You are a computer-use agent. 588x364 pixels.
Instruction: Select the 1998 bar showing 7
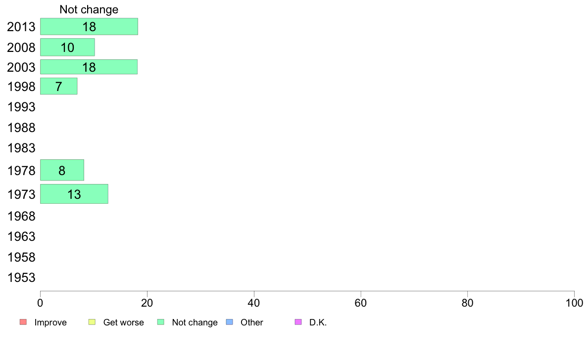pos(58,87)
